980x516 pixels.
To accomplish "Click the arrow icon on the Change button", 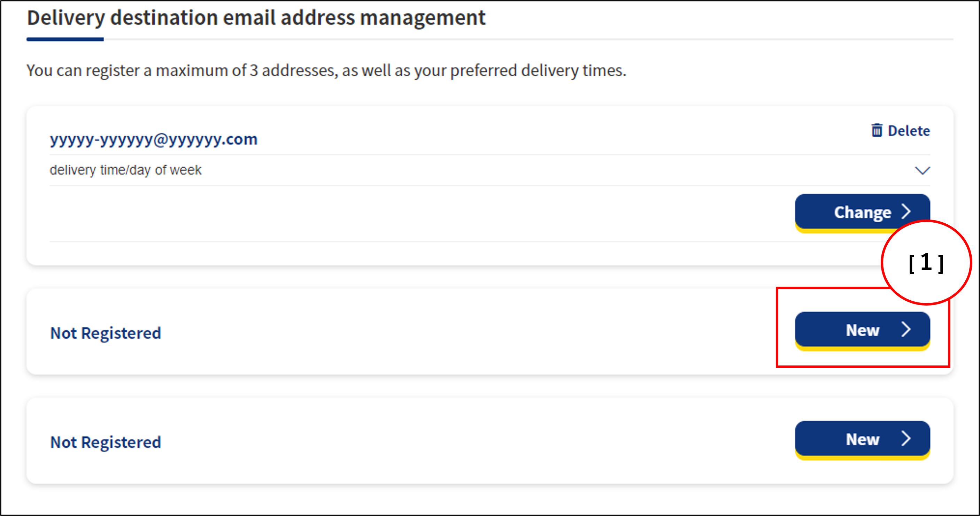I will coord(906,211).
